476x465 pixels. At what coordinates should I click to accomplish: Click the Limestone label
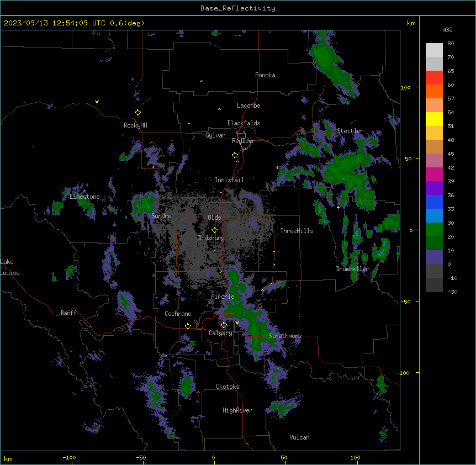click(x=84, y=197)
